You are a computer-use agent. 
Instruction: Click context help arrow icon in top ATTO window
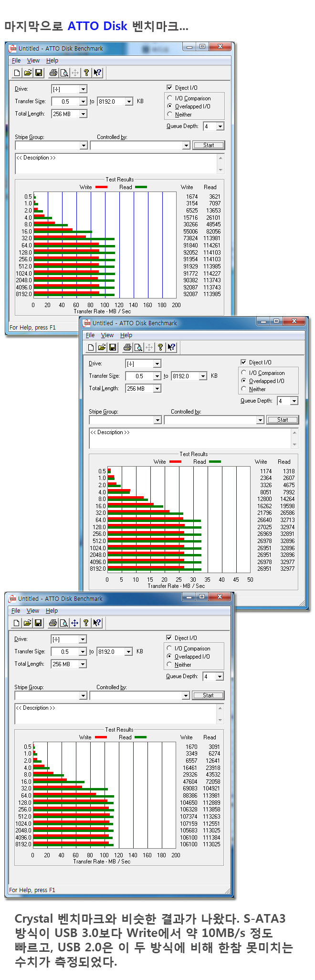tap(97, 73)
